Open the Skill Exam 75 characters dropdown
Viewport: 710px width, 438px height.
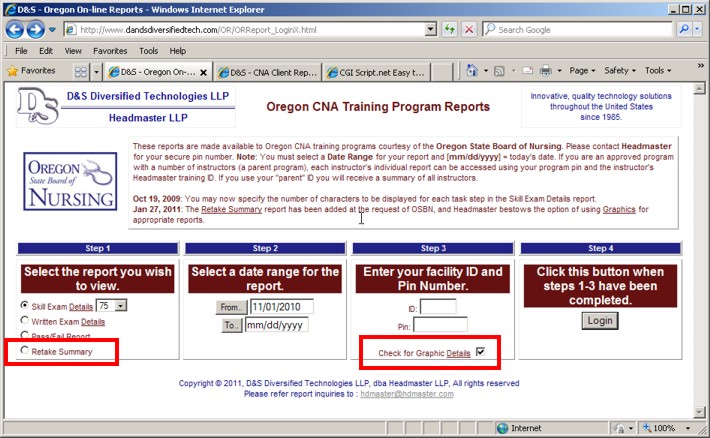pyautogui.click(x=120, y=305)
